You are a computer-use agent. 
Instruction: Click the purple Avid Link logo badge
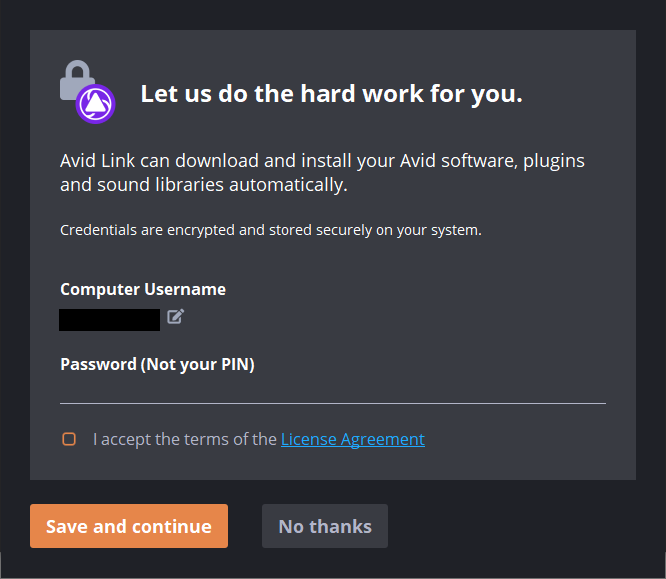(96, 103)
